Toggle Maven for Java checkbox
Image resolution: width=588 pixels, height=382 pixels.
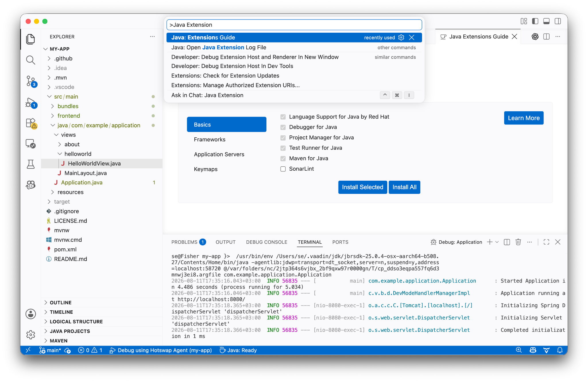click(x=283, y=158)
